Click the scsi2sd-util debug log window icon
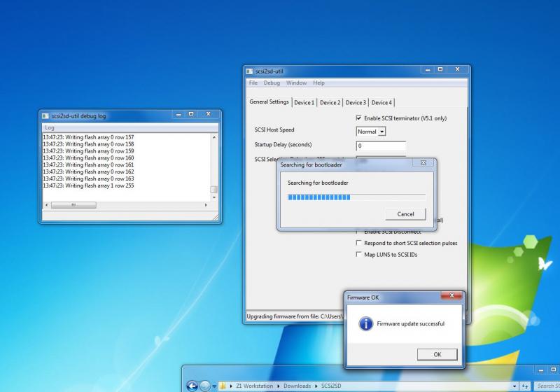This screenshot has width=560, height=392. tap(45, 115)
